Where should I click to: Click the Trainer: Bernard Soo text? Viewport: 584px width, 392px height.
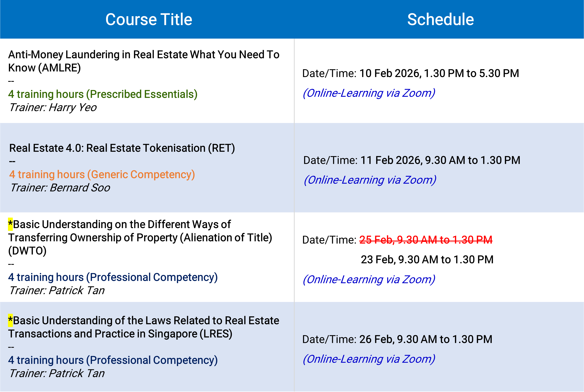click(60, 188)
